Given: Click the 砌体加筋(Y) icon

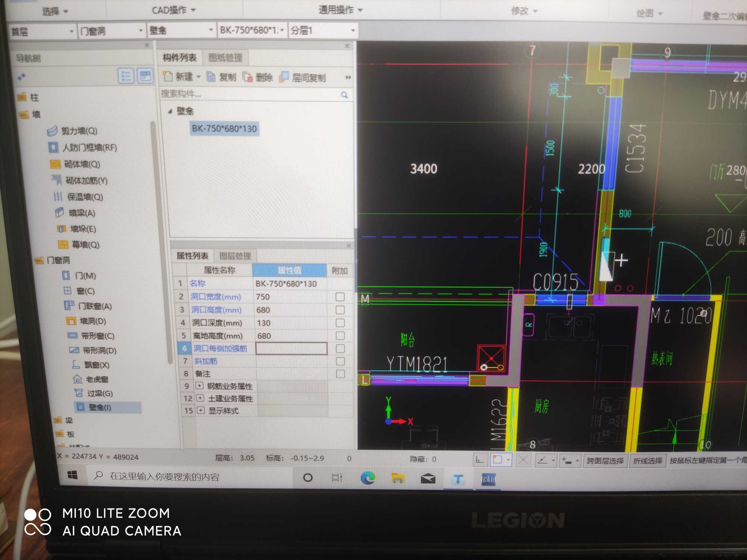Looking at the screenshot, I should (x=56, y=180).
